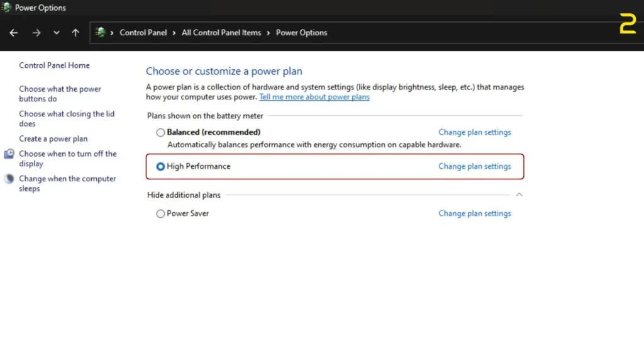Click the Power Options icon in address bar
Image resolution: width=644 pixels, height=362 pixels.
click(100, 33)
